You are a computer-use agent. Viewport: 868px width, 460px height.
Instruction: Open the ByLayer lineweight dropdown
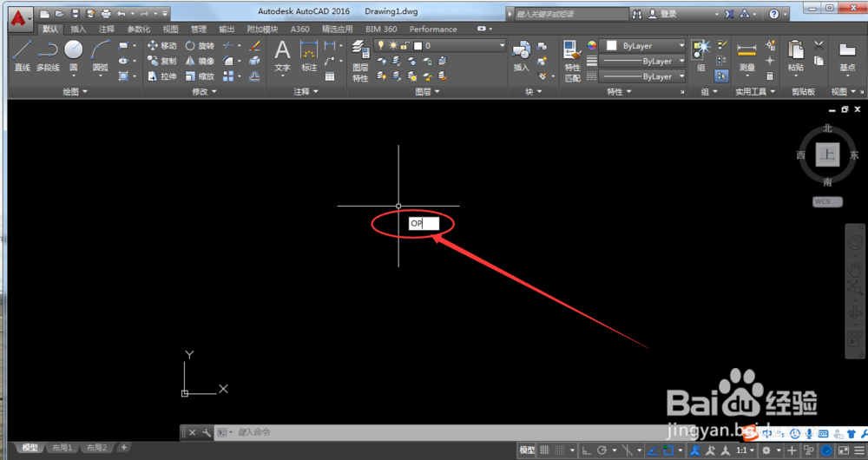click(x=642, y=62)
